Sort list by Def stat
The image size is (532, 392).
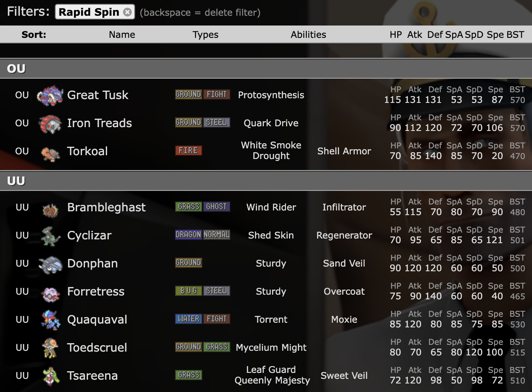(x=435, y=35)
